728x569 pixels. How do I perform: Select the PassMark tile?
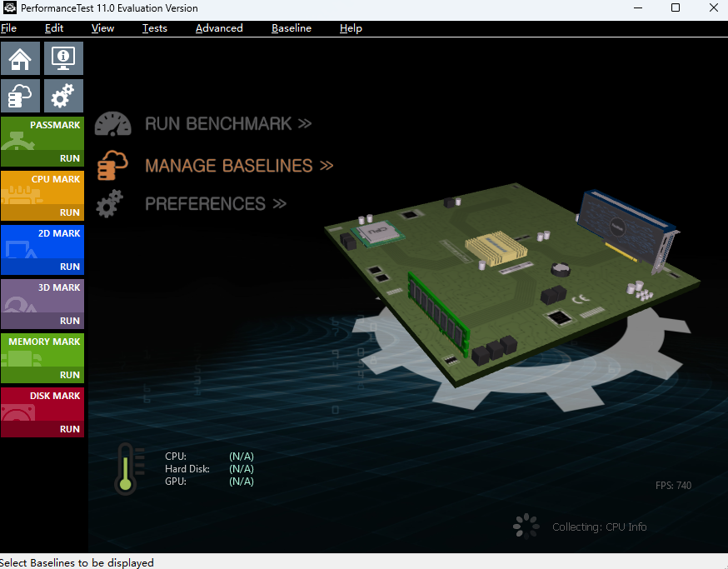[x=42, y=142]
